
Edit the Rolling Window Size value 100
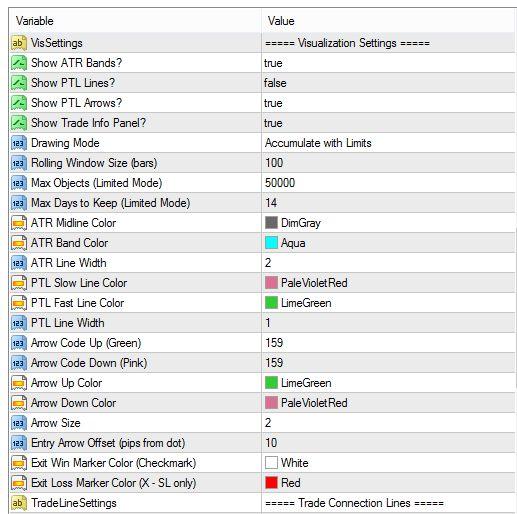[x=389, y=163]
